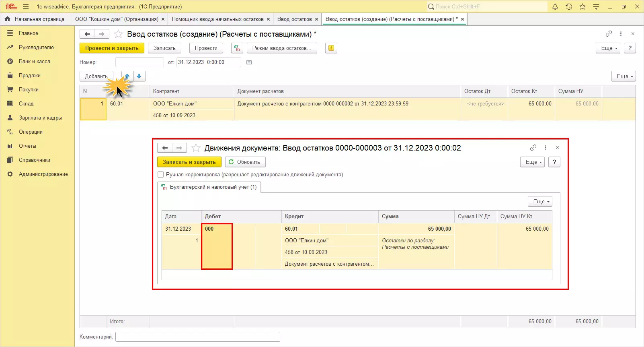Image resolution: width=644 pixels, height=347 pixels.
Task: Open Справочники section in sidebar
Action: pyautogui.click(x=34, y=160)
